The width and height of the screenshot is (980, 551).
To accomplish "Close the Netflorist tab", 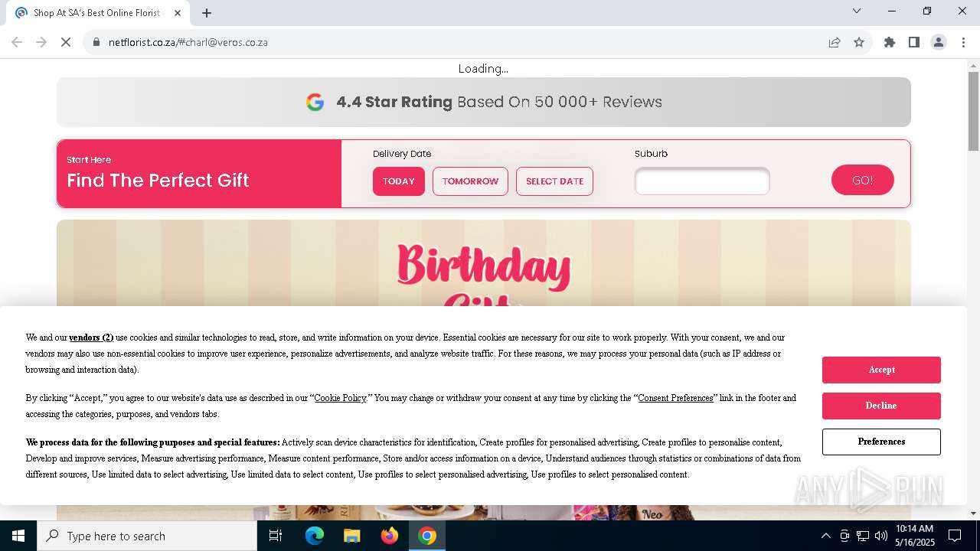I will click(178, 13).
